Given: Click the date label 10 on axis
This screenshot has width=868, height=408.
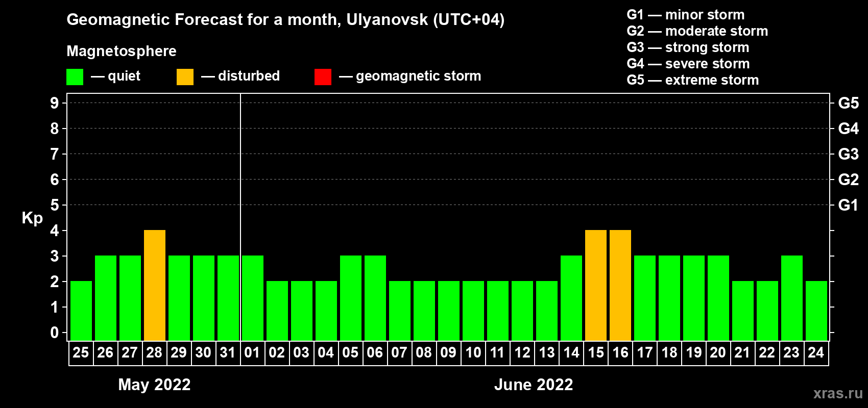Looking at the screenshot, I should click(473, 352).
